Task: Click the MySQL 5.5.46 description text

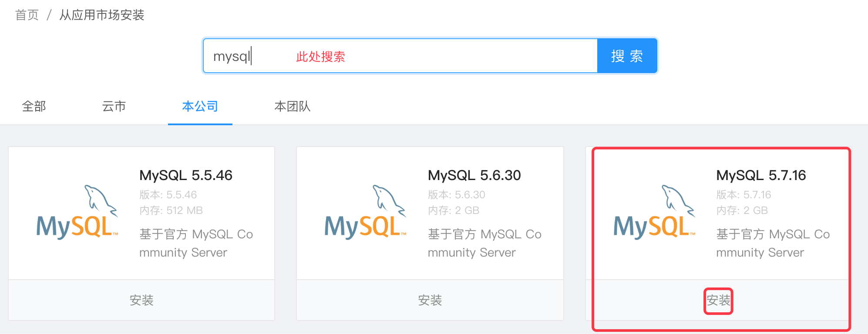Action: [196, 243]
